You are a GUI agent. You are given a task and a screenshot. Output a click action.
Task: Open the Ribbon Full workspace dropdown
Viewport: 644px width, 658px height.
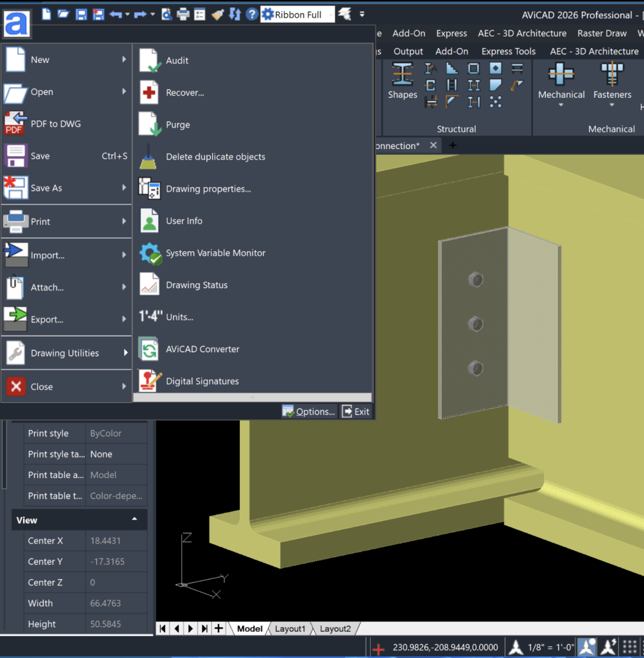[298, 15]
